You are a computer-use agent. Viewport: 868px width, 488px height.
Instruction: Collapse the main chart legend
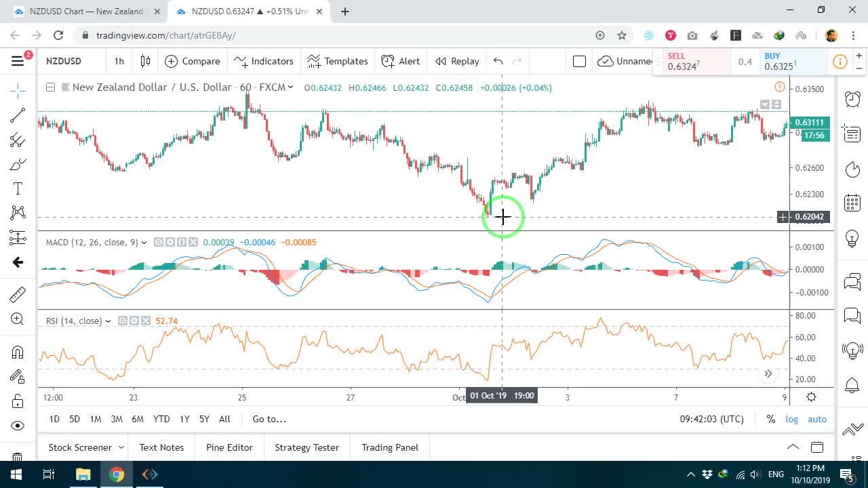50,87
